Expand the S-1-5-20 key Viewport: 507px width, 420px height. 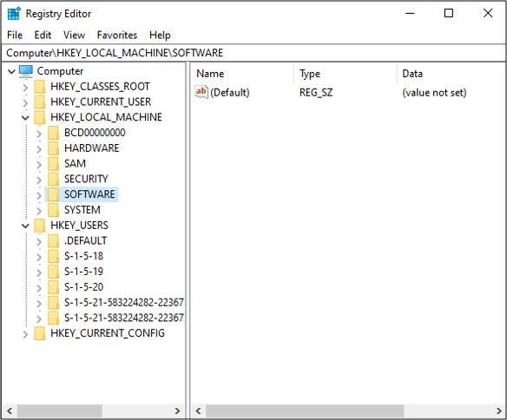(39, 288)
